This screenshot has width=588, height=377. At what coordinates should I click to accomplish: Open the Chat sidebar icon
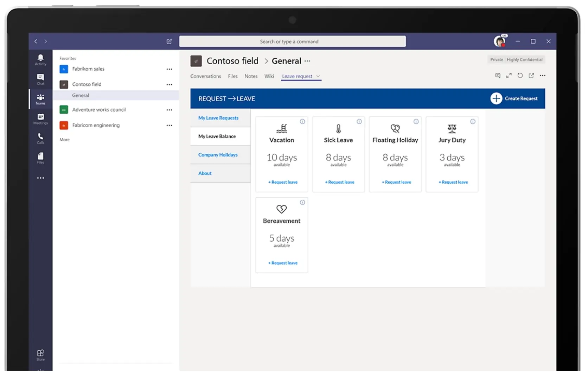pyautogui.click(x=40, y=79)
